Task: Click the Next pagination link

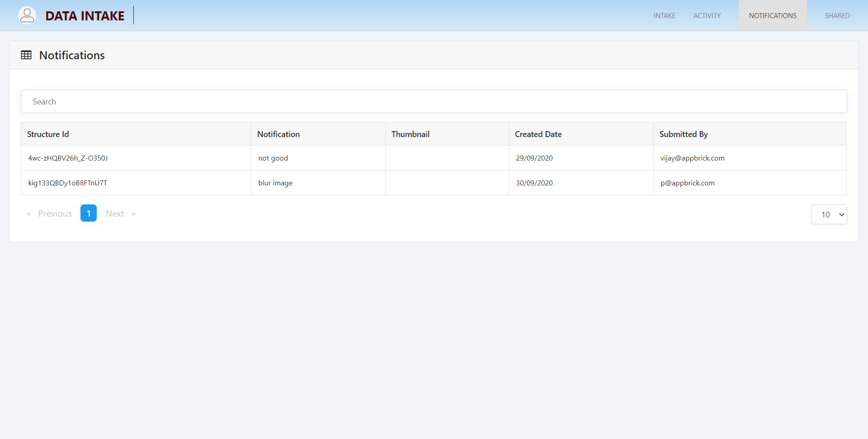Action: tap(115, 214)
